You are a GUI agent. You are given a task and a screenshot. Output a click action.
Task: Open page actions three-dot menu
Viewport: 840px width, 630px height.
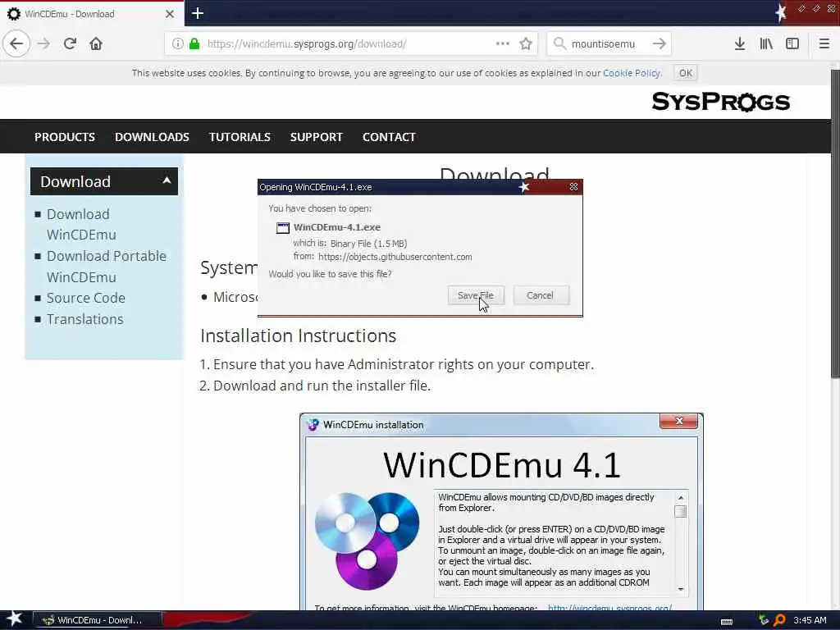[503, 43]
